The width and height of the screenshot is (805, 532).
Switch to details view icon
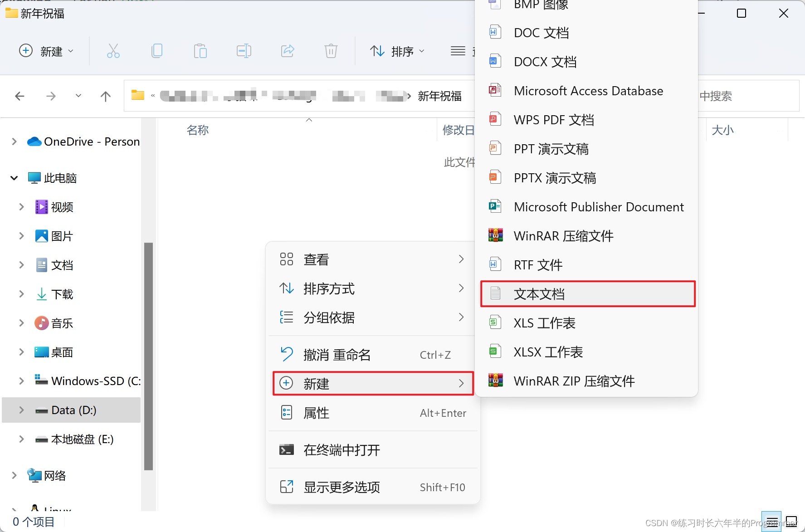point(771,522)
